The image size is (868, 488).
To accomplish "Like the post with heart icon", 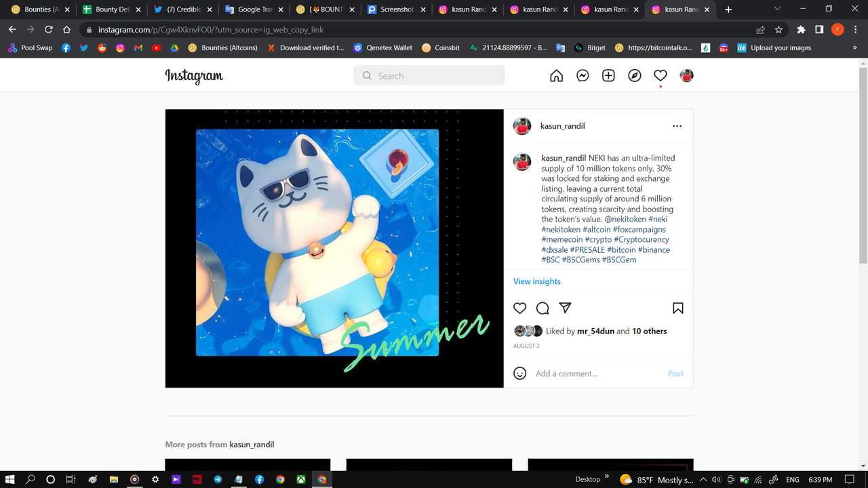I will (x=520, y=308).
